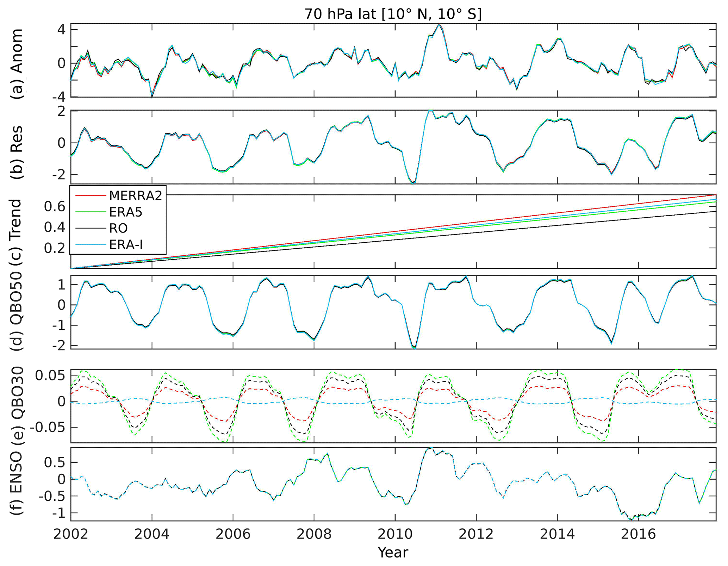The image size is (728, 566).
Task: Click the red MERRA2 legend line
Action: (x=91, y=195)
